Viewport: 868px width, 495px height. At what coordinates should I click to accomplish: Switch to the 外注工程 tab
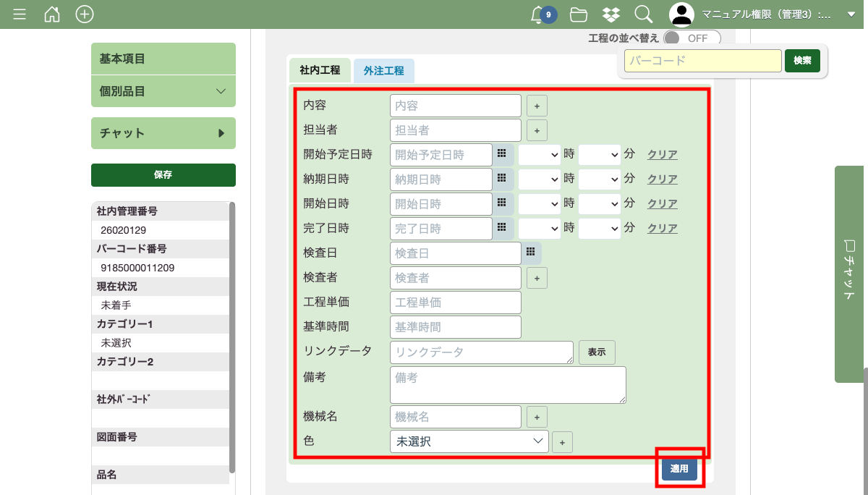(383, 71)
